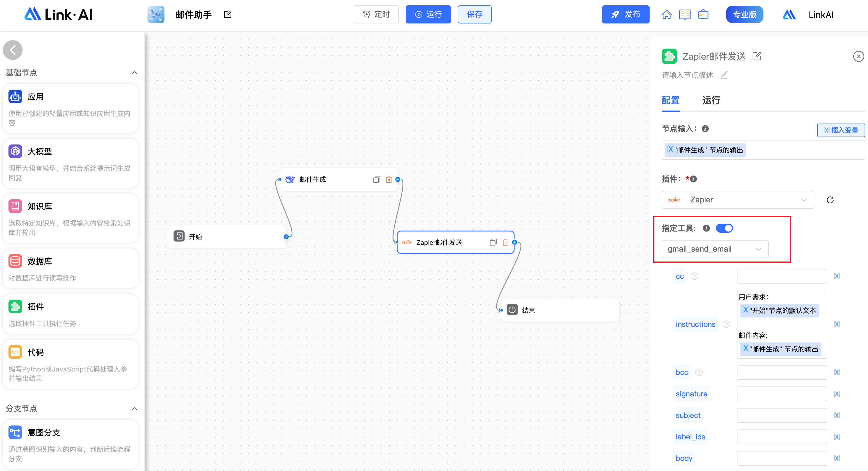Insert variable into signature field
This screenshot has height=471, width=868.
[x=836, y=394]
